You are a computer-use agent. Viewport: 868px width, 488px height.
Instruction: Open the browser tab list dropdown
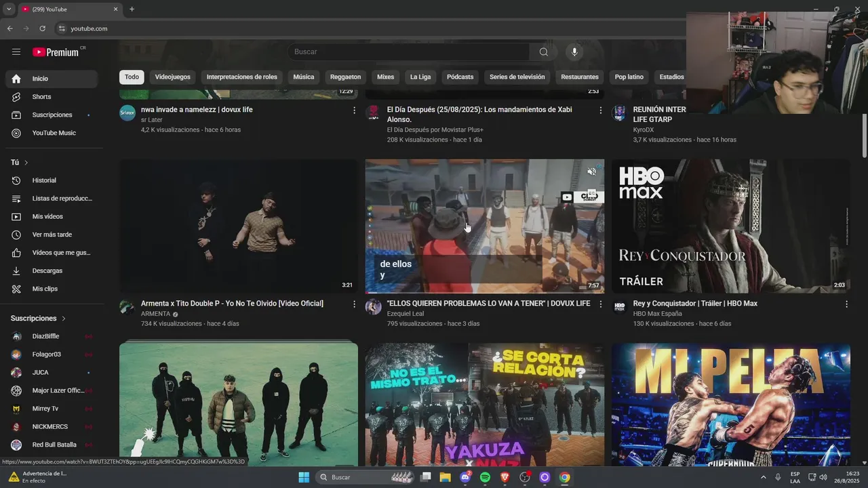(x=9, y=9)
